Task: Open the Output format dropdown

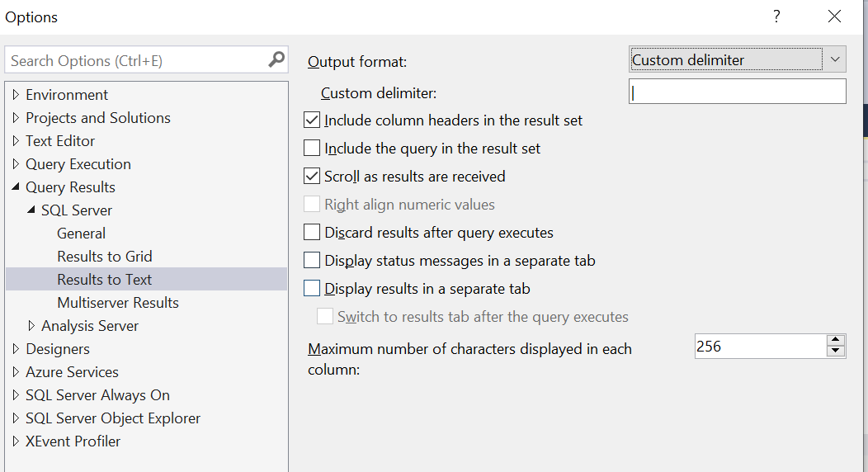Action: [x=738, y=59]
